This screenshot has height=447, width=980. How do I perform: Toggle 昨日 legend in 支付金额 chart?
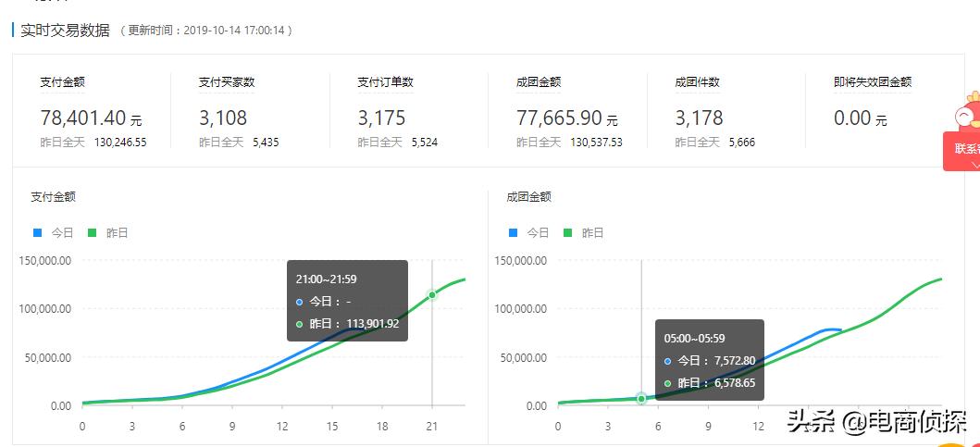107,233
